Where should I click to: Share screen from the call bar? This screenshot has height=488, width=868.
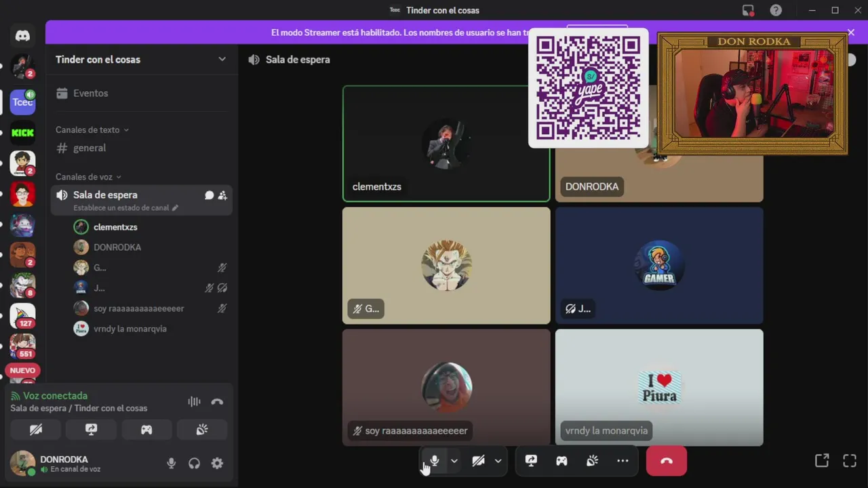coord(531,461)
